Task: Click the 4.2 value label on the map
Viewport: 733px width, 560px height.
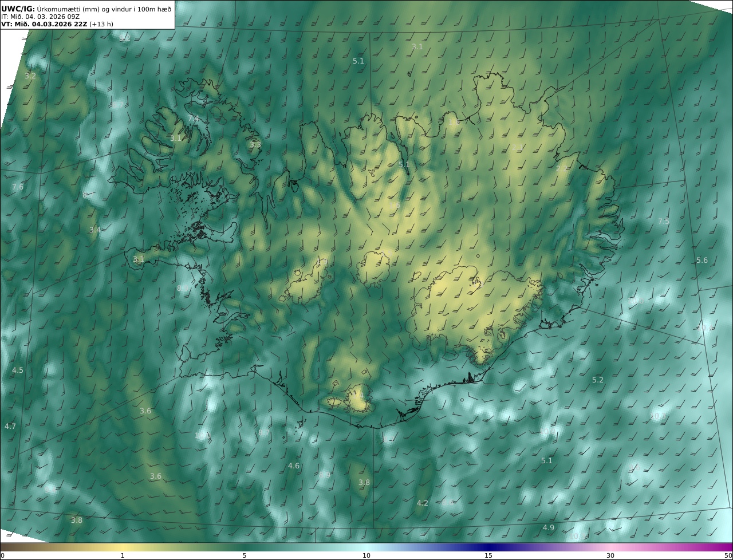Action: [x=423, y=503]
